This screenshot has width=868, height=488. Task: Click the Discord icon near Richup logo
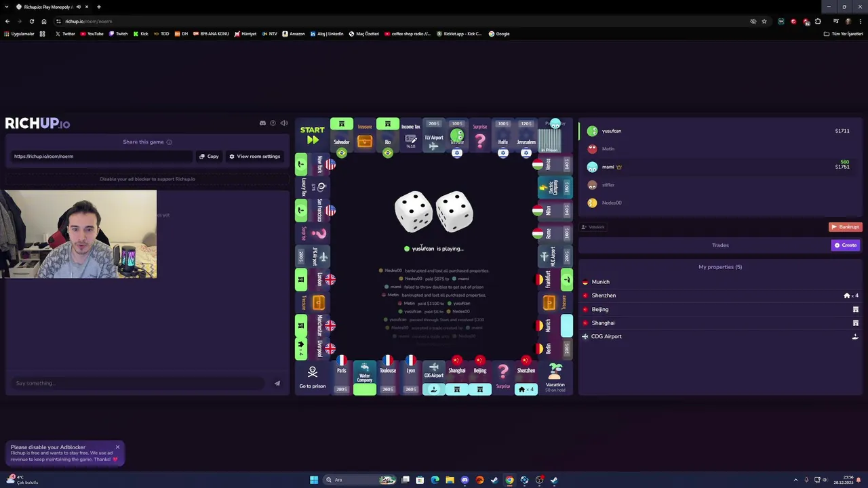(262, 123)
